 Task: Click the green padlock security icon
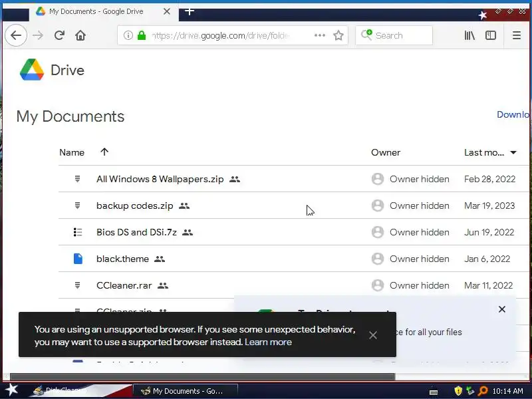coord(142,35)
